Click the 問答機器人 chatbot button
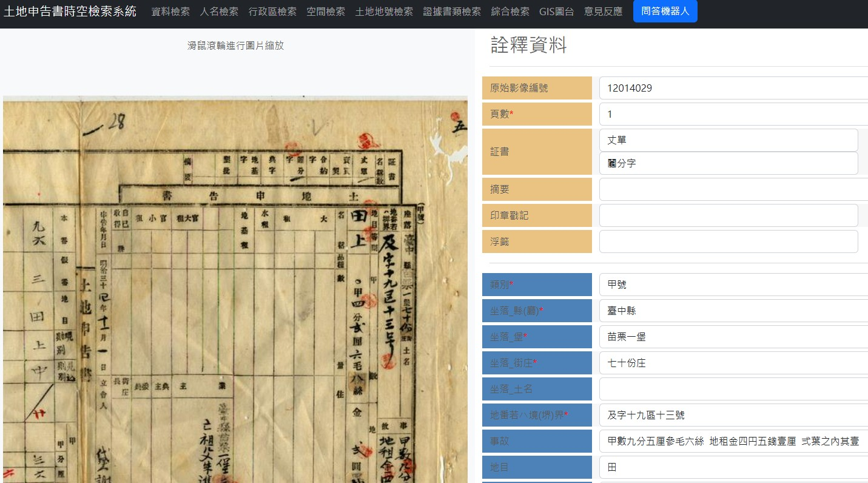 pyautogui.click(x=665, y=11)
